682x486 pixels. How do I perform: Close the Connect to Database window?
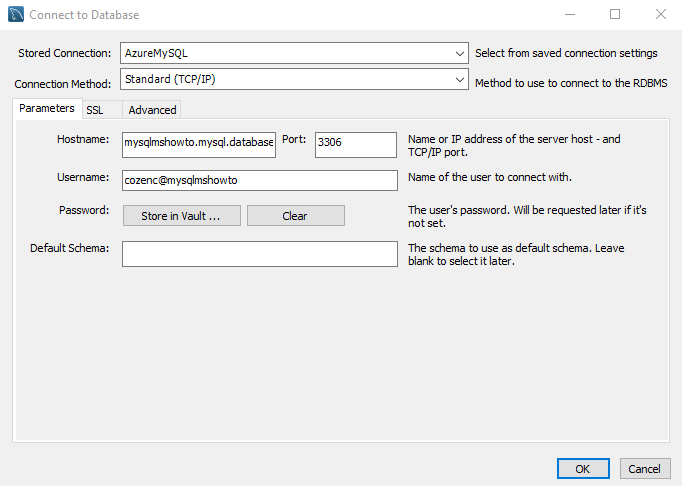click(x=661, y=14)
